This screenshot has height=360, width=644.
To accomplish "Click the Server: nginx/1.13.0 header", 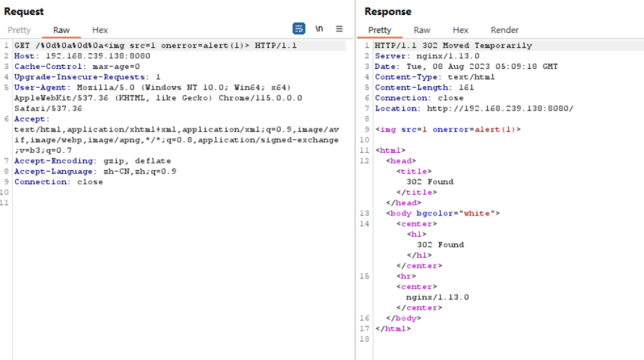I will [427, 56].
